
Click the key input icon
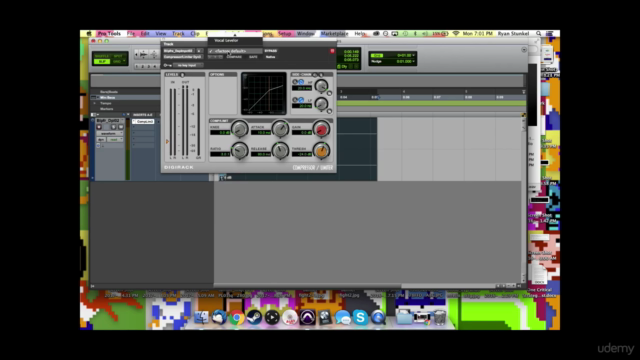[167, 65]
